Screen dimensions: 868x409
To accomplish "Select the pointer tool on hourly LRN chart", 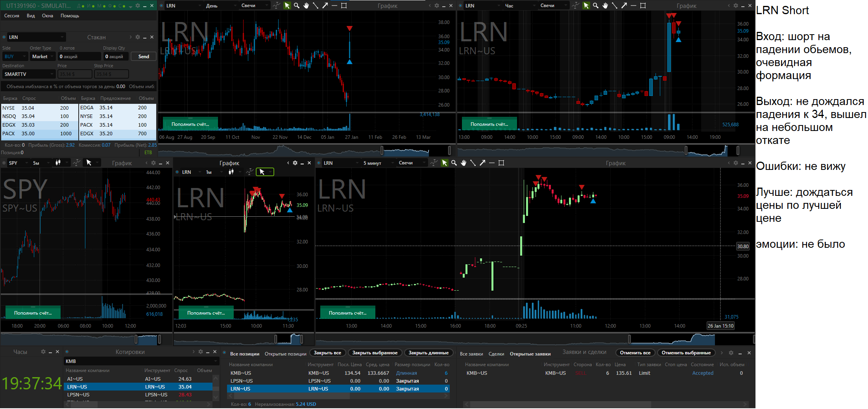I will point(586,6).
